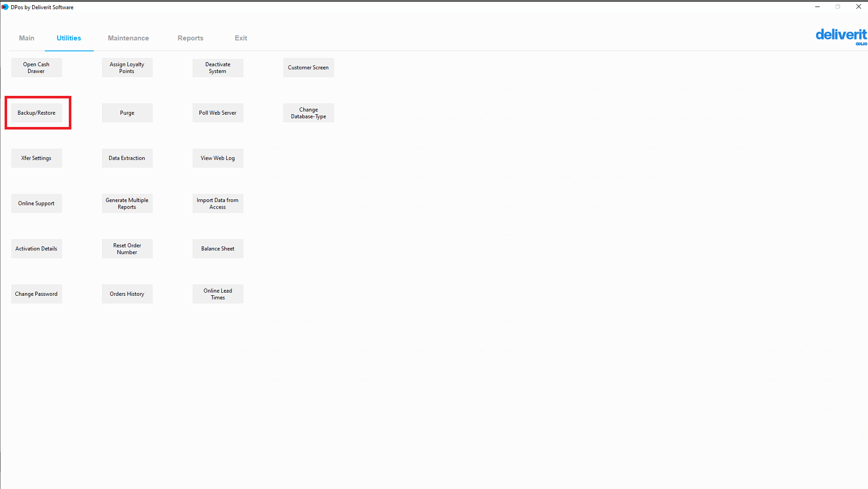Open the Change Password dialog
Image resolution: width=868 pixels, height=489 pixels.
(37, 294)
